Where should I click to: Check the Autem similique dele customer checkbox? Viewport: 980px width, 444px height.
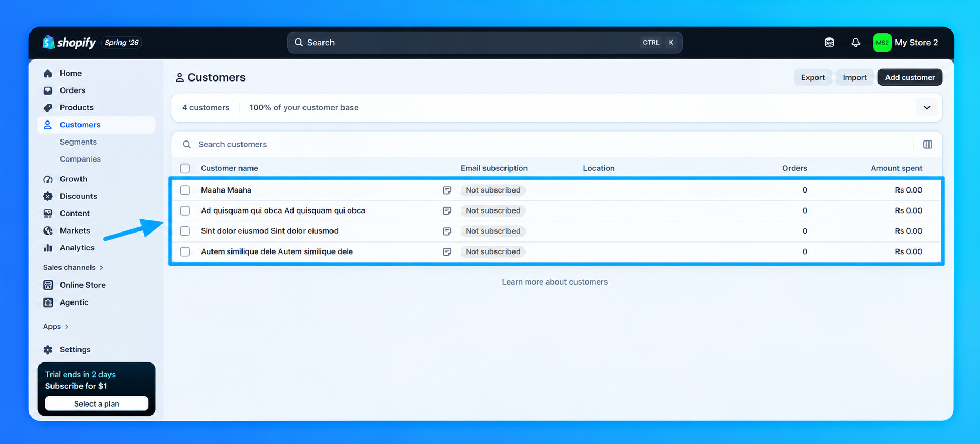(185, 251)
